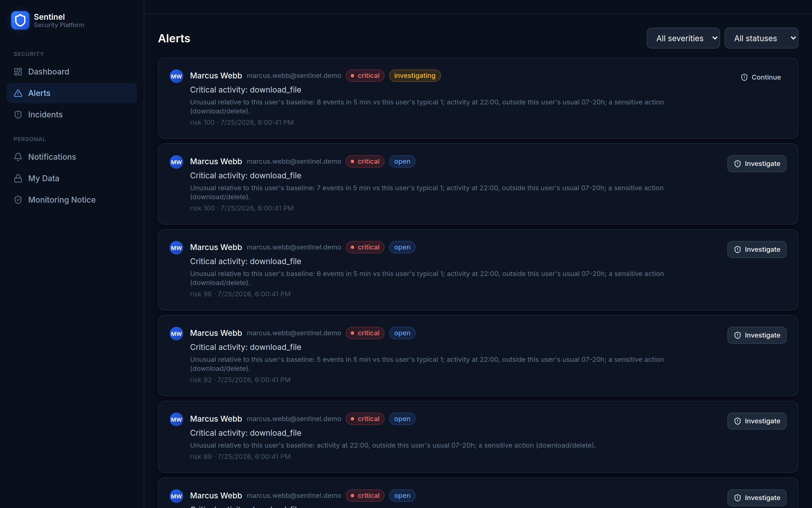Click the marcus.webb@sentinel.demo email on the risk 89 alert

pos(294,419)
